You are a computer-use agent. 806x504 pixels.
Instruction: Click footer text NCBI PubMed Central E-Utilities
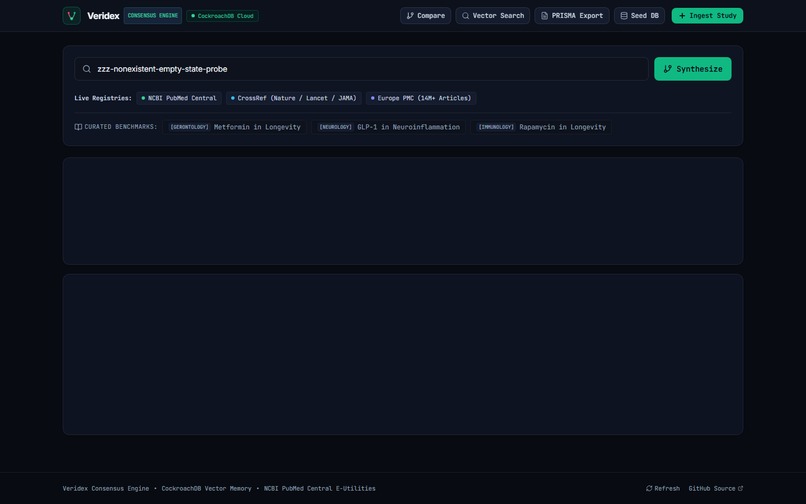coord(320,489)
